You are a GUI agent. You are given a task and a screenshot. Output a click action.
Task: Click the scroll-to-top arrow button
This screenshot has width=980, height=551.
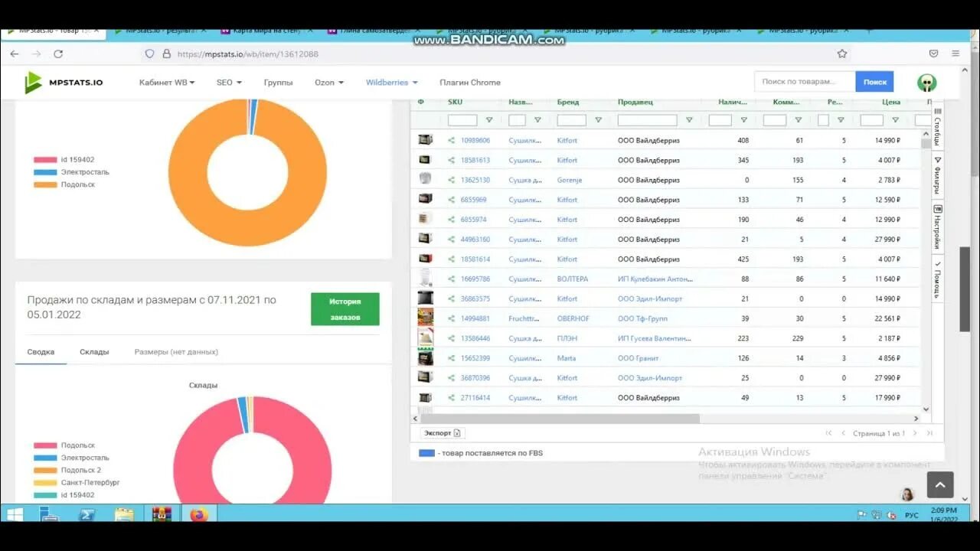click(x=940, y=484)
